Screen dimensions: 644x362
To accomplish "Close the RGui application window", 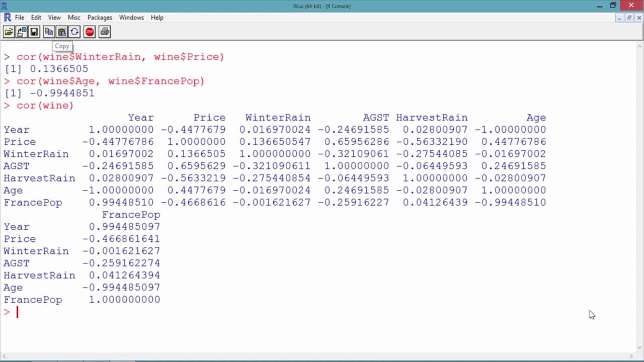I will click(632, 5).
